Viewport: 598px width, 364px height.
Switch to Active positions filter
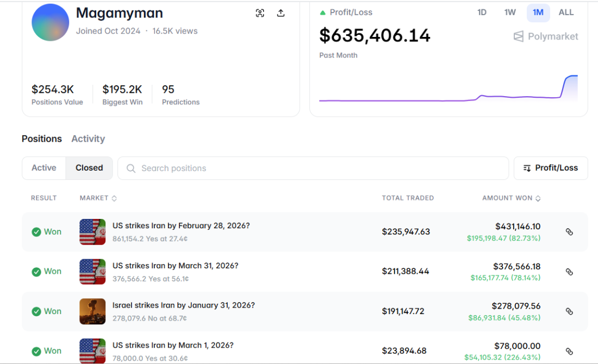pyautogui.click(x=43, y=168)
